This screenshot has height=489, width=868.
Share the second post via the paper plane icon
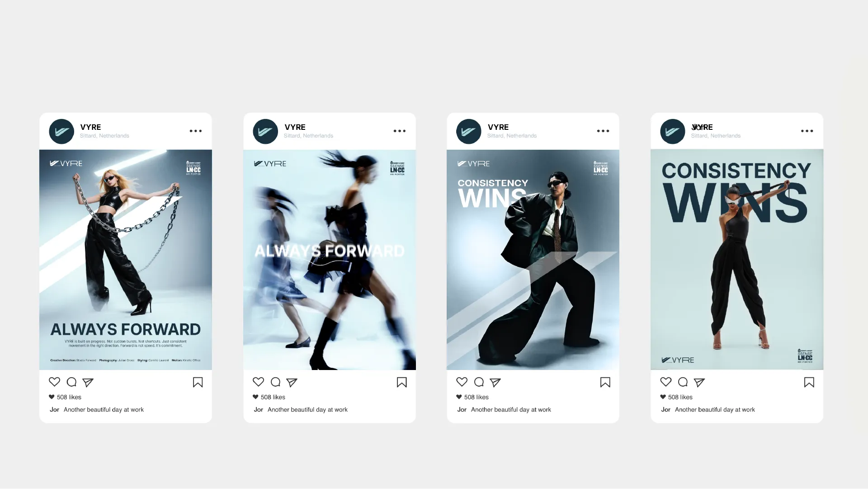pyautogui.click(x=292, y=383)
